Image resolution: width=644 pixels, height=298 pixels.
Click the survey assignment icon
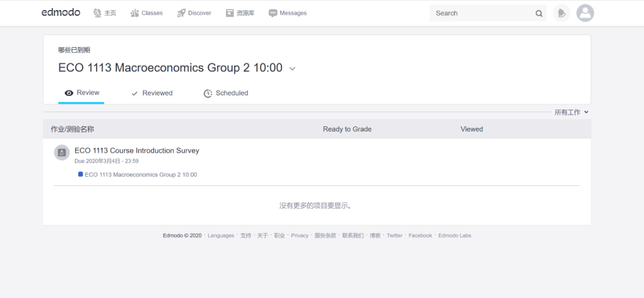click(61, 153)
